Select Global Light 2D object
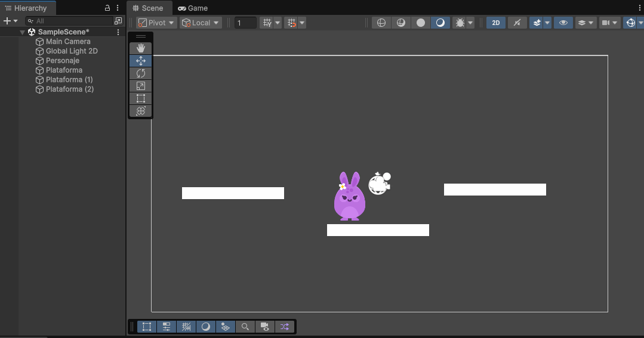The image size is (644, 338). point(72,51)
